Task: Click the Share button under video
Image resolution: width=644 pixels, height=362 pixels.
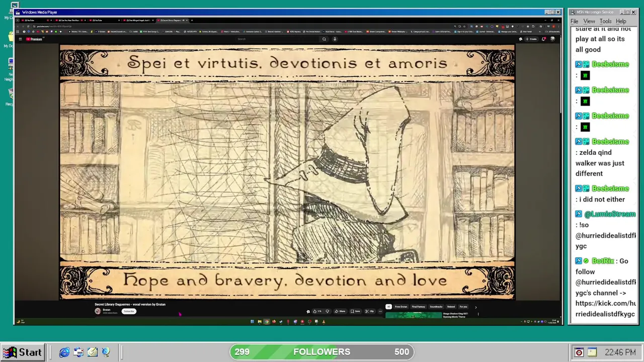Action: pos(340,311)
